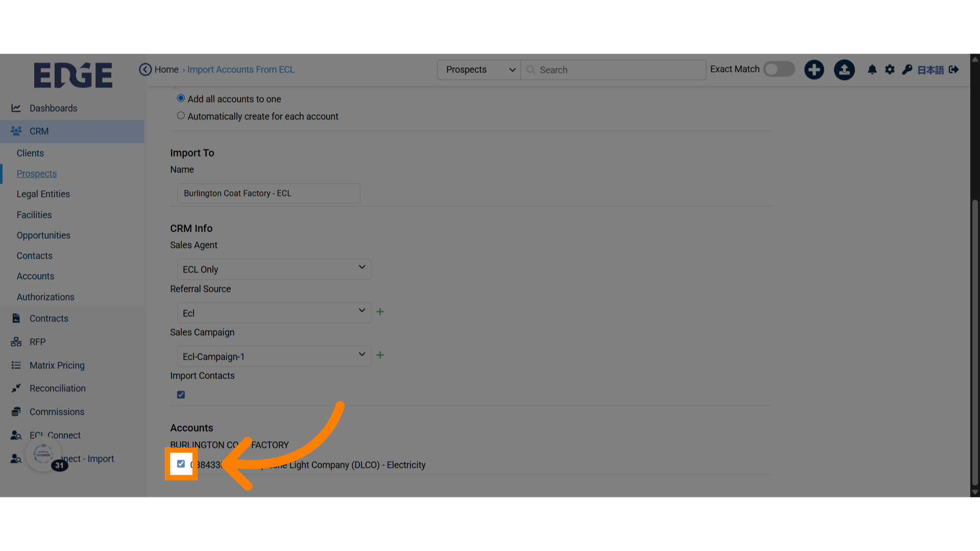This screenshot has height=551, width=980.
Task: Click 'Import Accounts From ECL' breadcrumb
Action: [241, 69]
